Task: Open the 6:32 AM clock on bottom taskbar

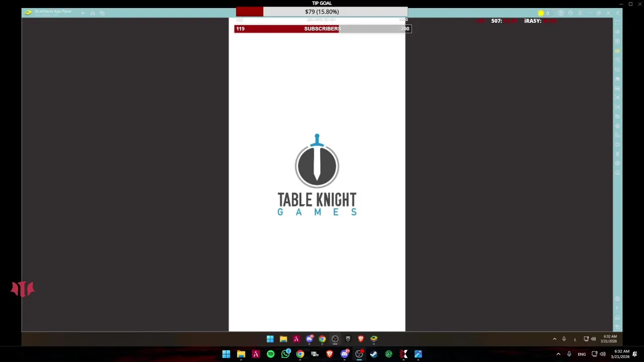Action: 620,354
